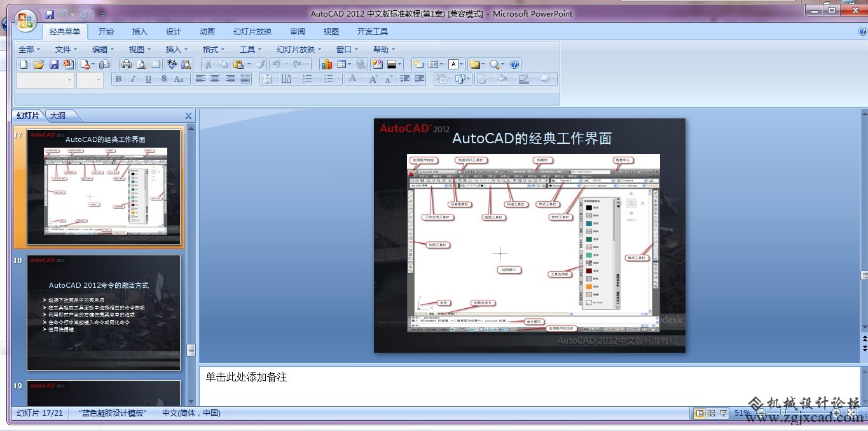Open the 格式 classic menu

click(x=214, y=49)
